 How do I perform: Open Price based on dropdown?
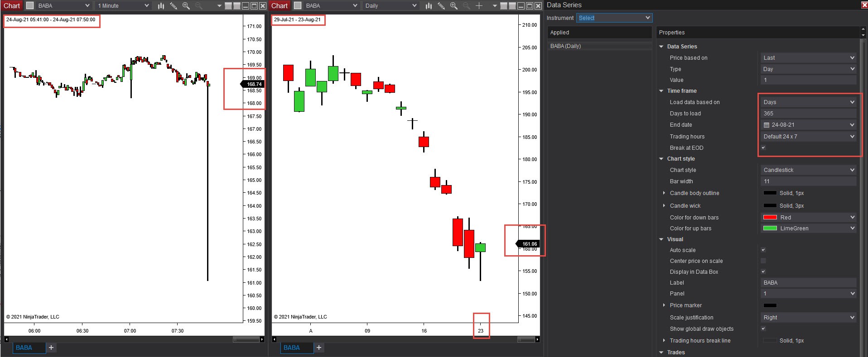808,58
